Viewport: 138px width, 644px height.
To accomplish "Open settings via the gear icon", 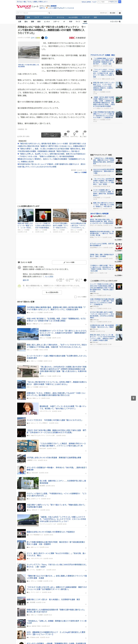I will [120, 13].
